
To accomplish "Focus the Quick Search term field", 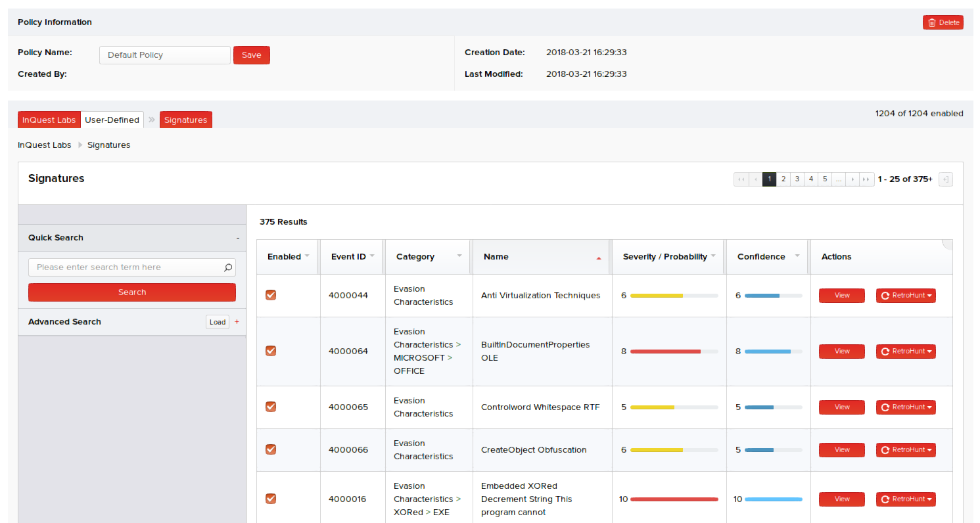I will coord(125,267).
